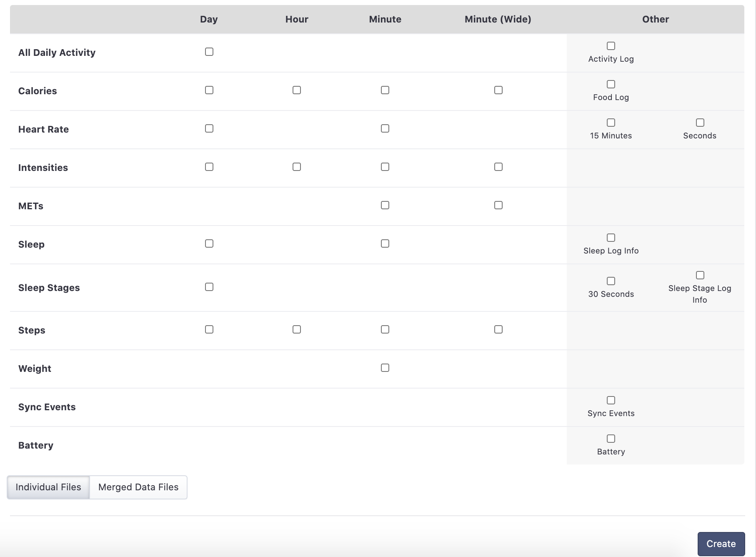756x557 pixels.
Task: Tick the 30 Seconds checkbox
Action: point(611,281)
